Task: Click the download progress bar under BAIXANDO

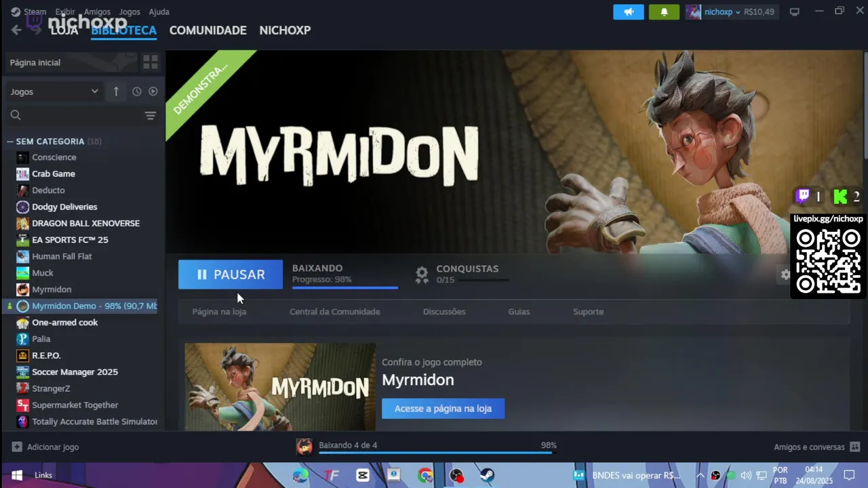Action: [x=345, y=287]
